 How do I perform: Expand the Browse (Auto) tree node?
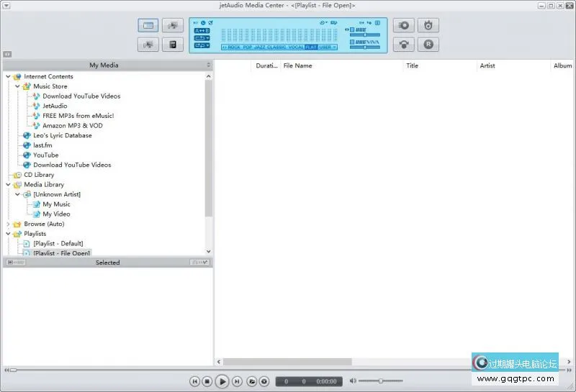point(8,224)
